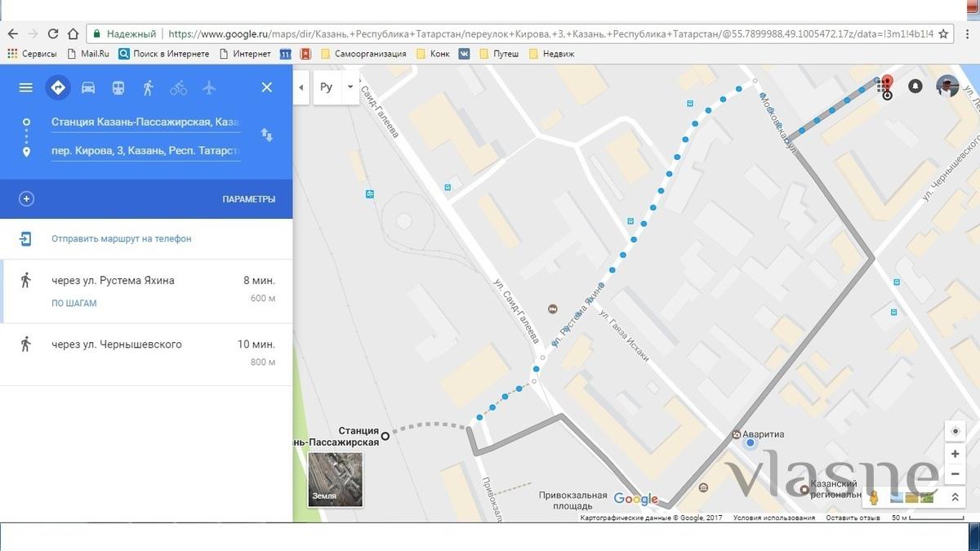980x551 pixels.
Task: Collapse the side panel with arrow
Action: (x=301, y=87)
